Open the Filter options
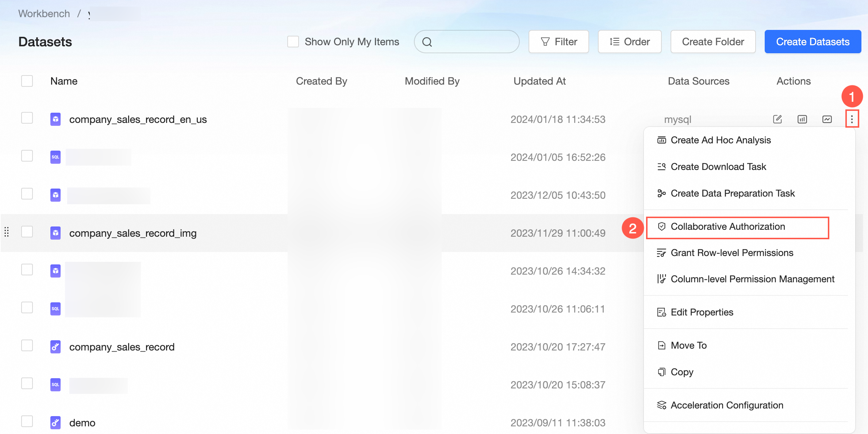Screen dimensions: 868x434 click(558, 42)
